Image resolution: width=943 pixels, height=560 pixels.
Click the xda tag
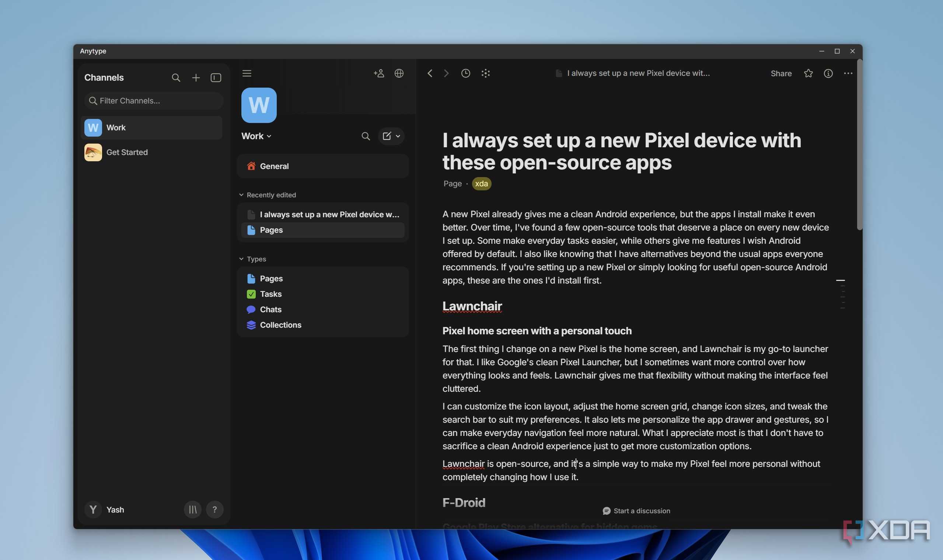click(482, 184)
